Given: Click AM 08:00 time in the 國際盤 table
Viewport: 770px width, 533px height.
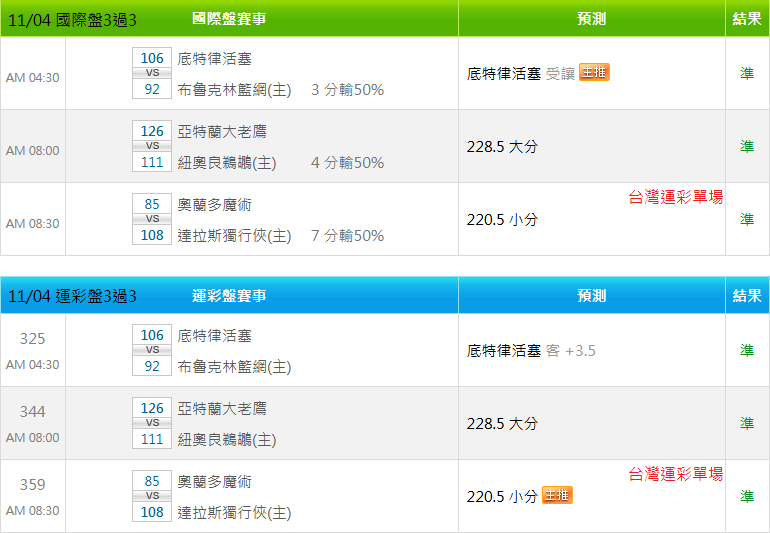Looking at the screenshot, I should [32, 150].
